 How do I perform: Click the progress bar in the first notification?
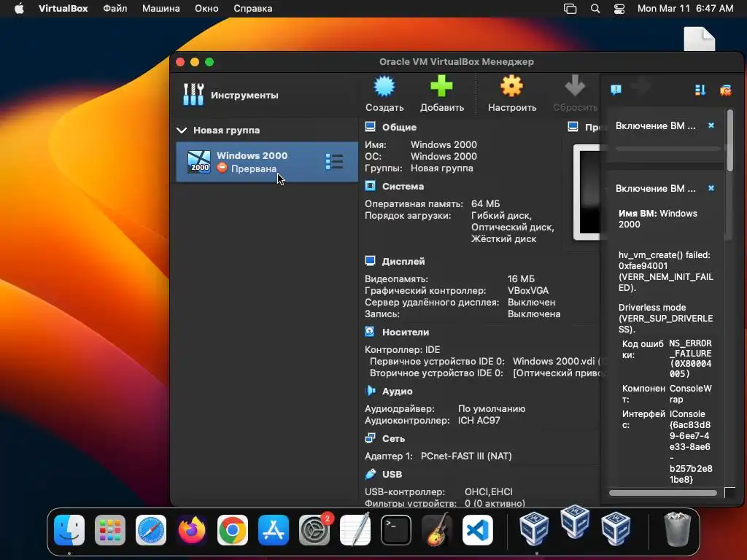tap(667, 149)
